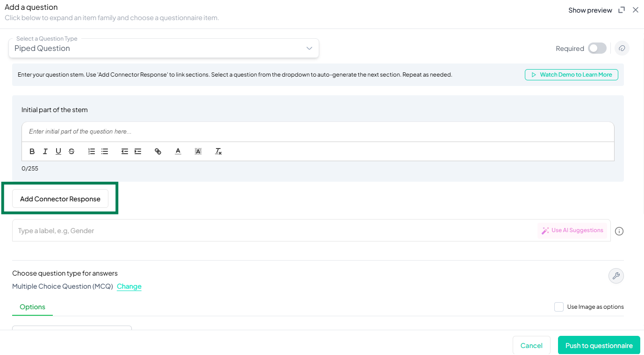Click the label input field

point(276,231)
